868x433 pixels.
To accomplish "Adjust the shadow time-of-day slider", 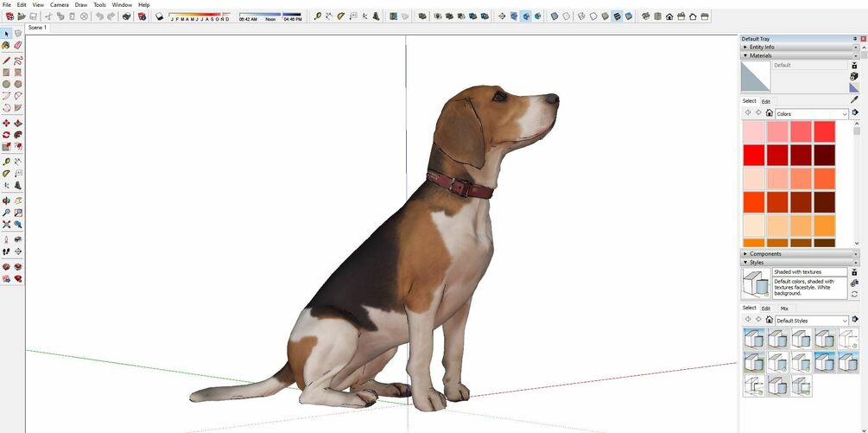I will click(x=270, y=16).
